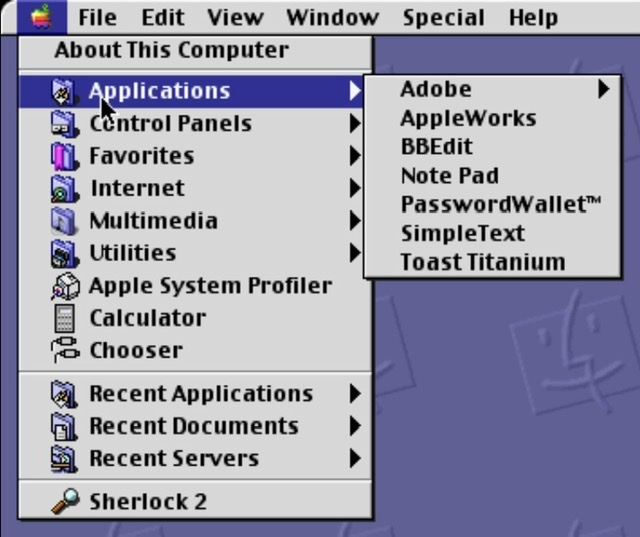Select the Multimedia label
Viewport: 640px width, 537px height.
click(x=153, y=221)
